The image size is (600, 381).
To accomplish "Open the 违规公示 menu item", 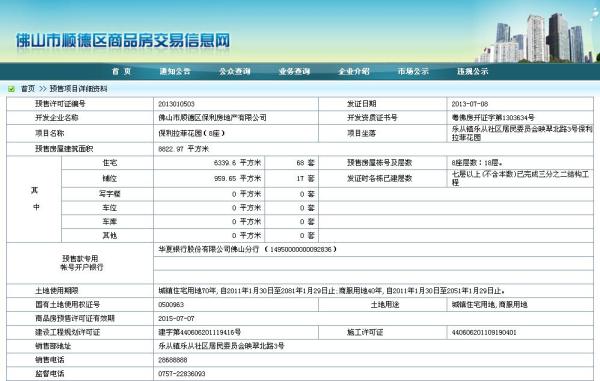I will [x=473, y=71].
